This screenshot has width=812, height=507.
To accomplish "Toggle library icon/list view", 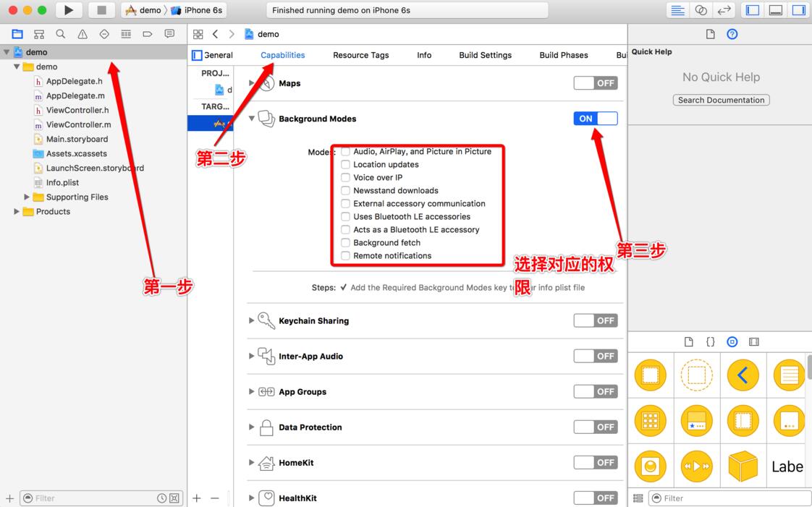I will 638,498.
